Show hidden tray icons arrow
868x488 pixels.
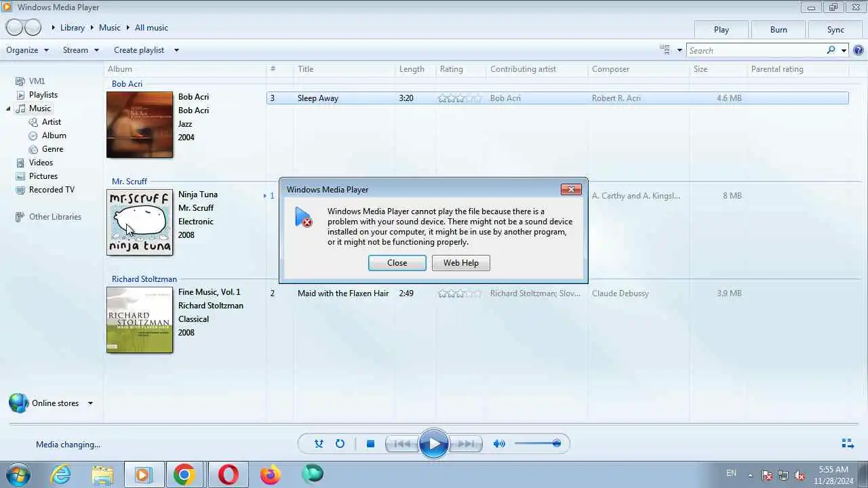[x=750, y=474]
